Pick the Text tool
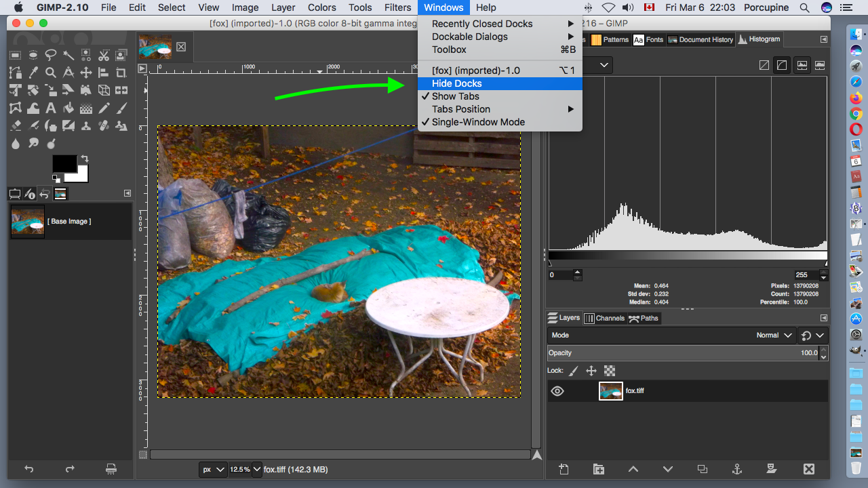This screenshot has height=488, width=868. tap(50, 108)
